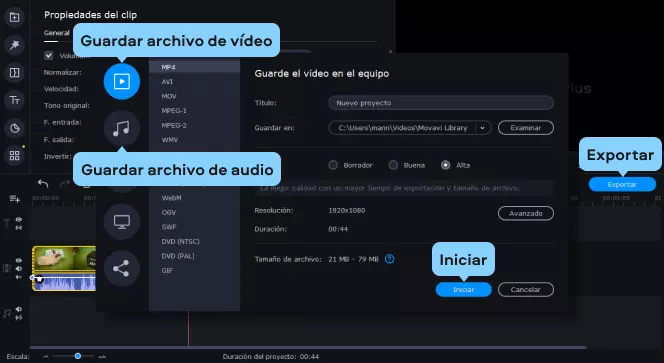664x363 pixels.
Task: Click the zoom out scale icon
Action: click(46, 357)
